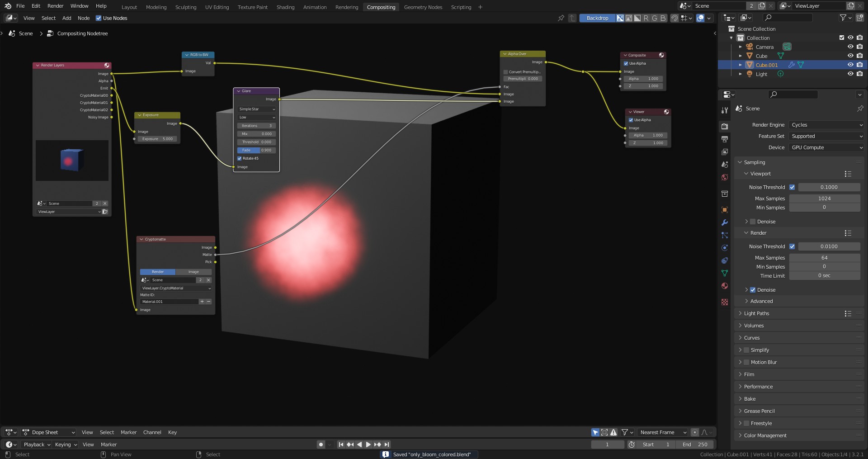Open the Material properties tab icon

click(725, 286)
